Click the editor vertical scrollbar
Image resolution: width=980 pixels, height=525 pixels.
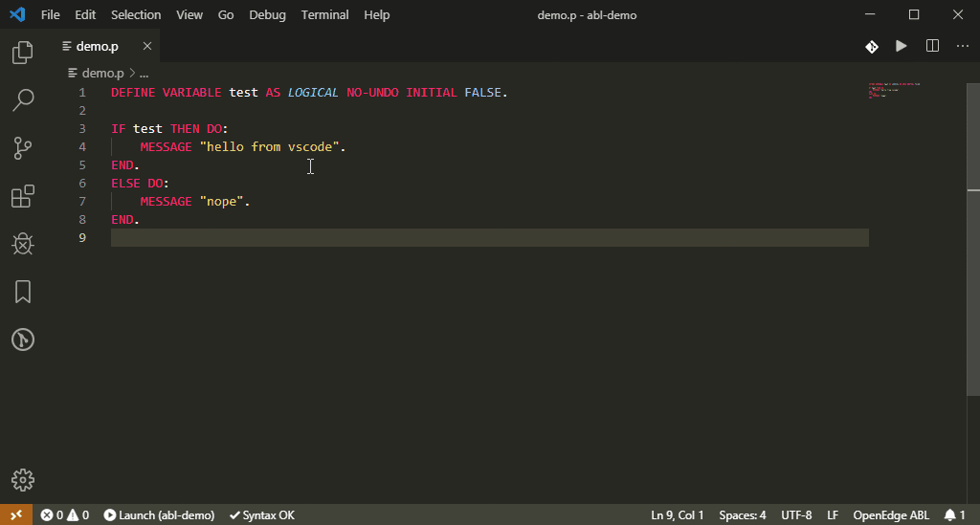(973, 239)
